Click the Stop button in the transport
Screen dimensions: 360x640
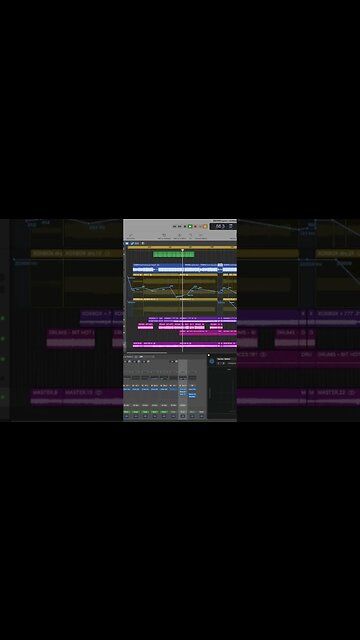click(x=185, y=226)
